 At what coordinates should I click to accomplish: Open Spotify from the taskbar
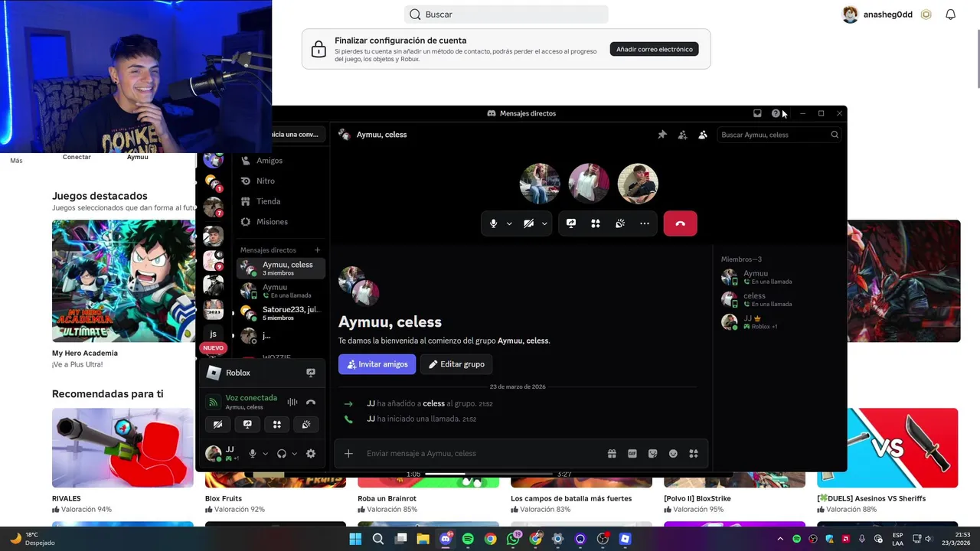pyautogui.click(x=468, y=539)
